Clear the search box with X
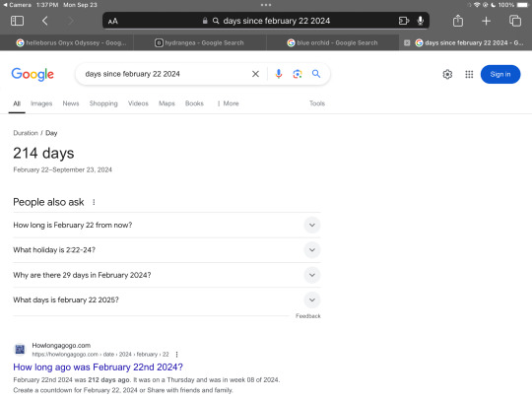 [x=255, y=74]
